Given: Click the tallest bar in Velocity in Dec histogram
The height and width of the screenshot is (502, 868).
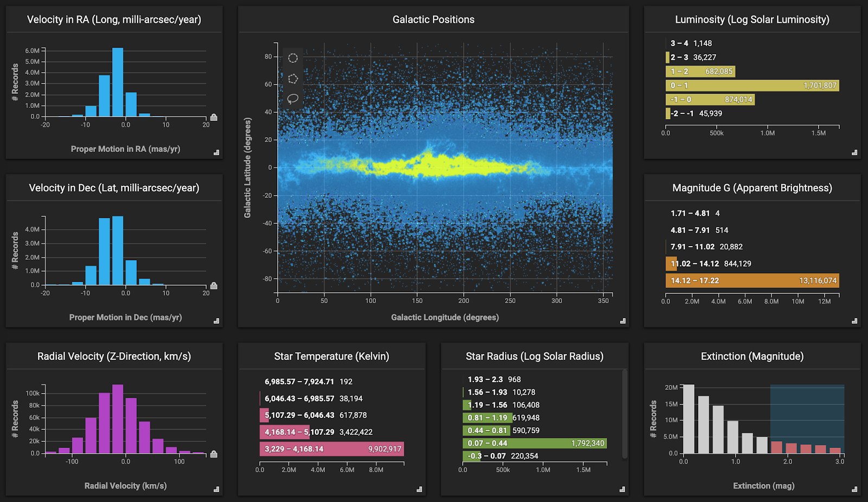Looking at the screenshot, I should point(118,250).
